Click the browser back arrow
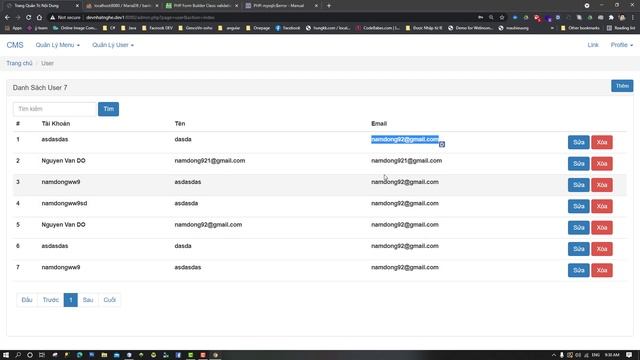The image size is (640, 360). tap(7, 18)
